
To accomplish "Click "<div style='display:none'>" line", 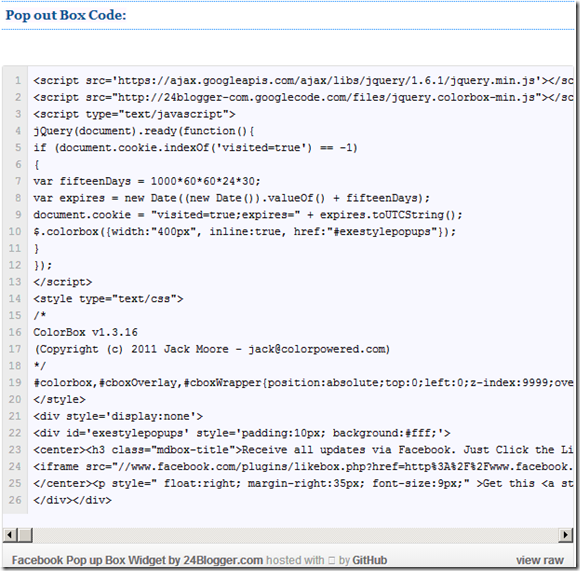I will 118,416.
